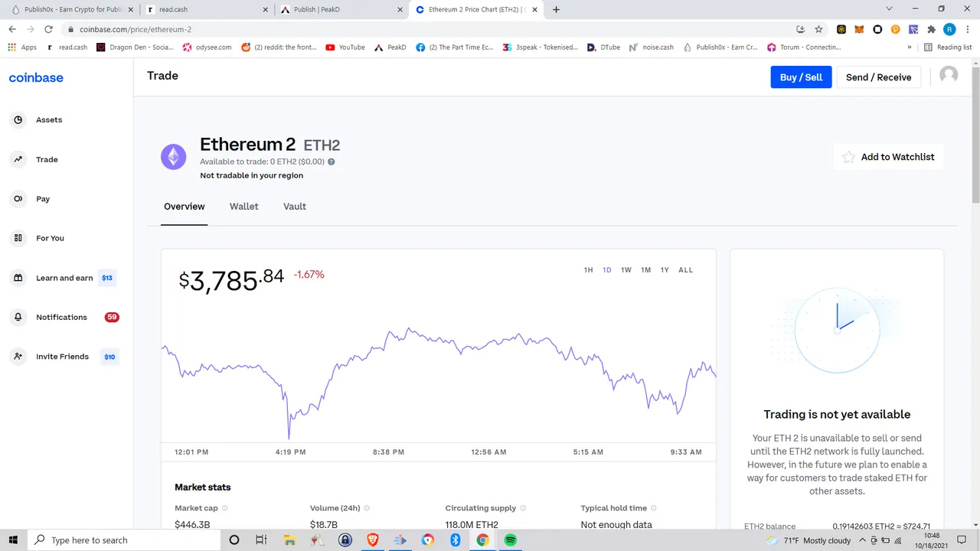Open the Windows notification center
The width and height of the screenshot is (980, 551).
click(x=962, y=540)
